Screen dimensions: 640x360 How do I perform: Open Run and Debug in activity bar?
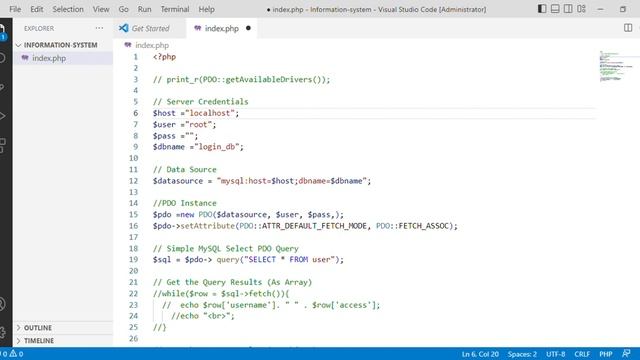[x=2, y=116]
